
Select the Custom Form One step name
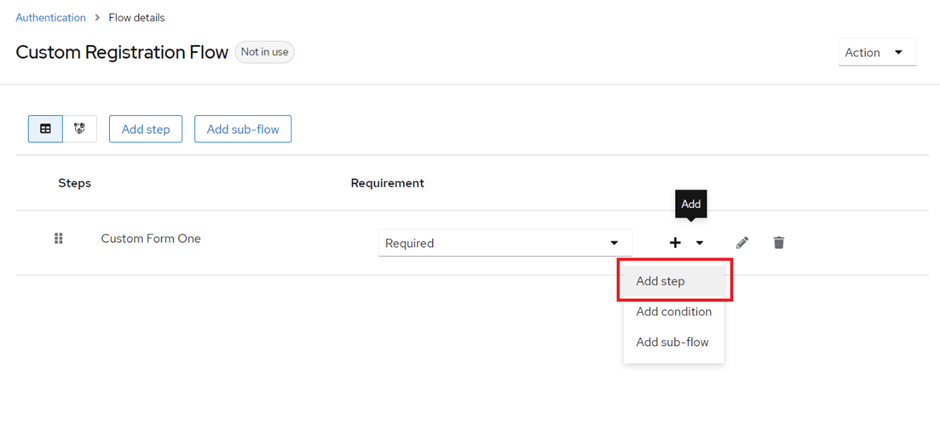[151, 238]
